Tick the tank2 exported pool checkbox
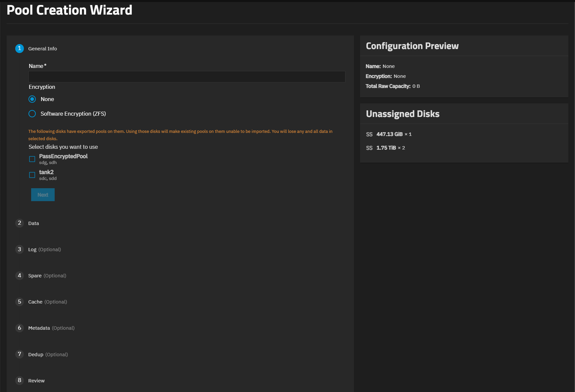Image resolution: width=575 pixels, height=392 pixels. click(32, 175)
